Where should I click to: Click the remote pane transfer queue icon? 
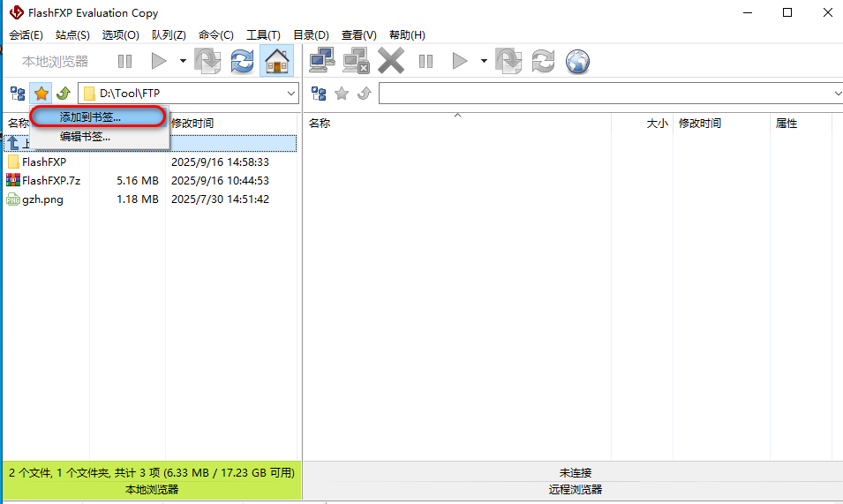click(x=508, y=61)
